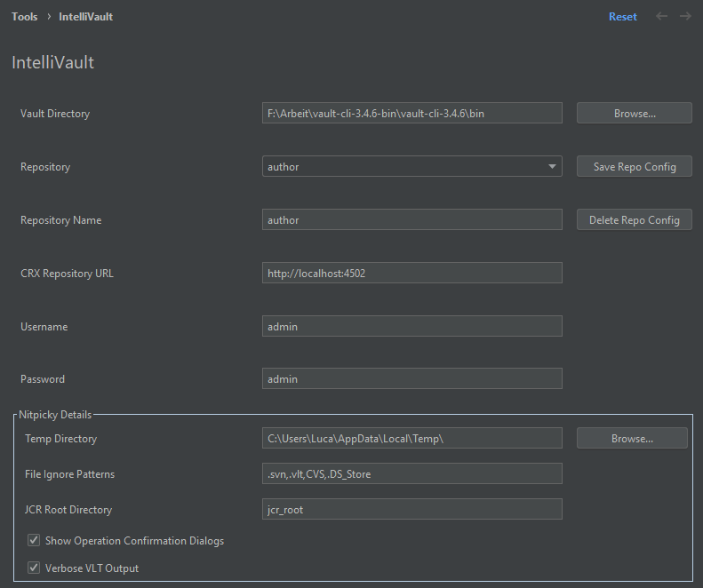Browse for the Temp Directory

click(632, 438)
